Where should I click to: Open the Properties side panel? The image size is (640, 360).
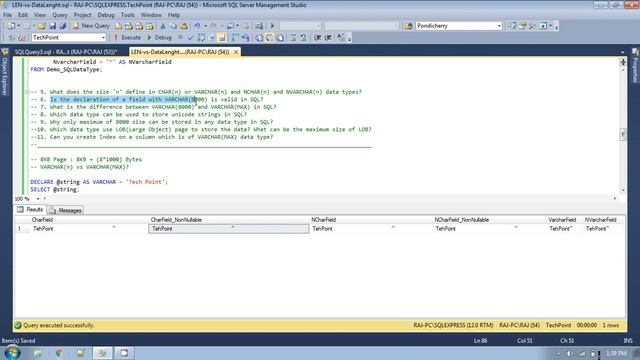[x=635, y=66]
